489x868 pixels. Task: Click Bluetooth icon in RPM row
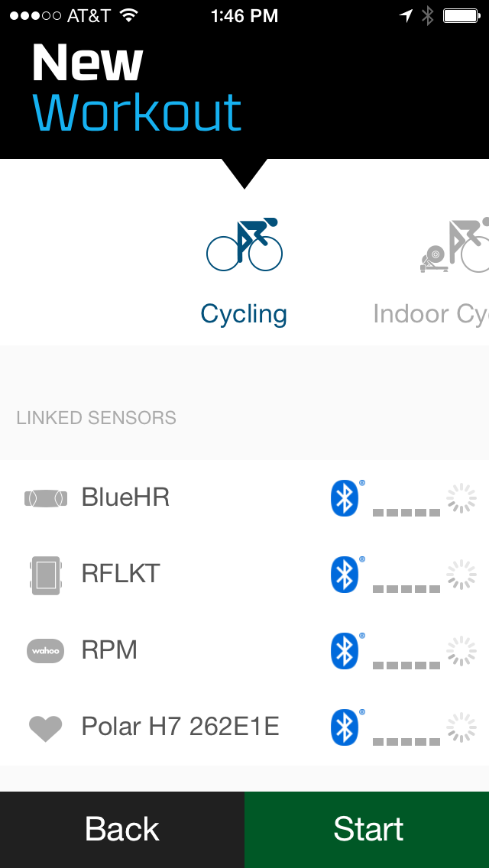click(x=346, y=651)
